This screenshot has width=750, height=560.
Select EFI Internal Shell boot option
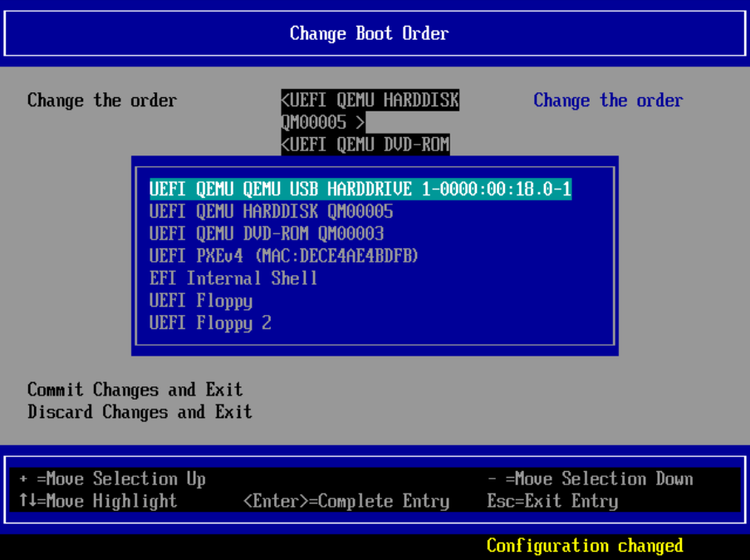[x=233, y=278]
